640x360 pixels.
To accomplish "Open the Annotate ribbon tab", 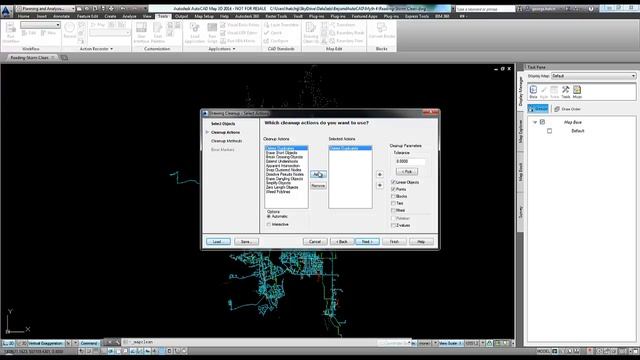I will pyautogui.click(x=62, y=16).
